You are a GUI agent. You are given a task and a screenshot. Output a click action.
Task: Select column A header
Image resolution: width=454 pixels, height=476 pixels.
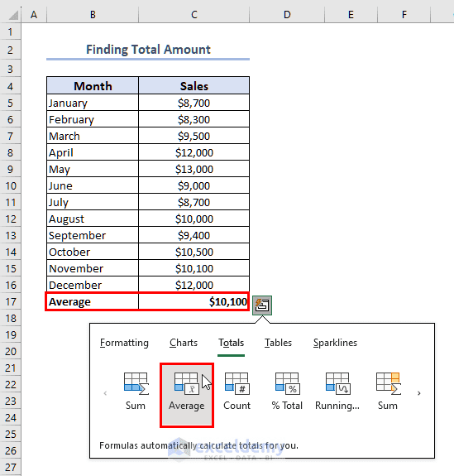point(34,15)
